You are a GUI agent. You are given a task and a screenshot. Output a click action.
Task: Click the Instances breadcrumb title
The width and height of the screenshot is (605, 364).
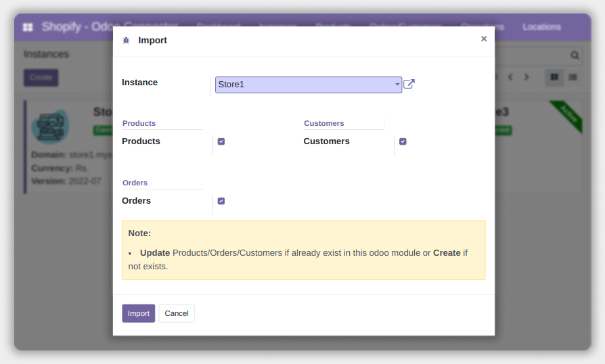(x=46, y=54)
